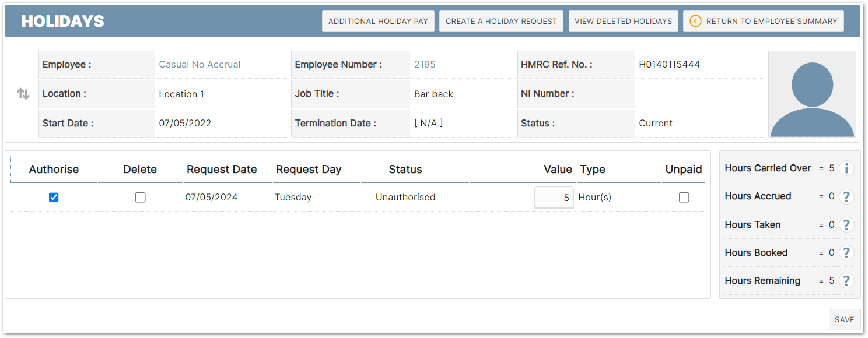Click the info icon beside Hours Carried Over
Screen dimensions: 868x338
pos(846,168)
